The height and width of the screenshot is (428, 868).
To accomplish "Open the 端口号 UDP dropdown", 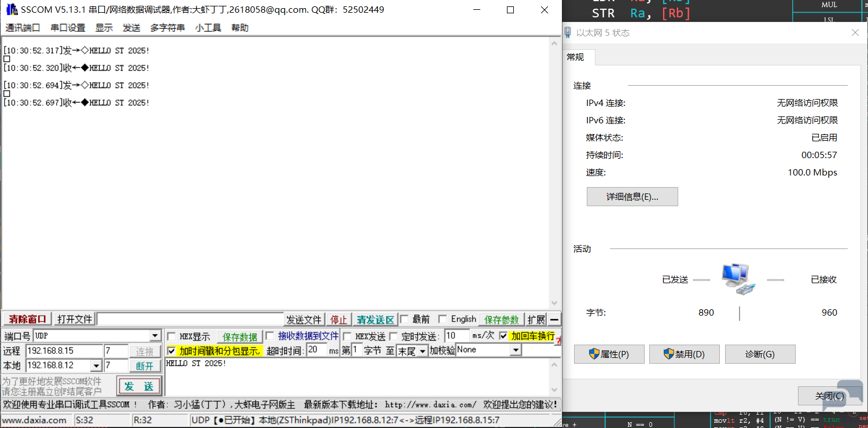I will pos(155,336).
